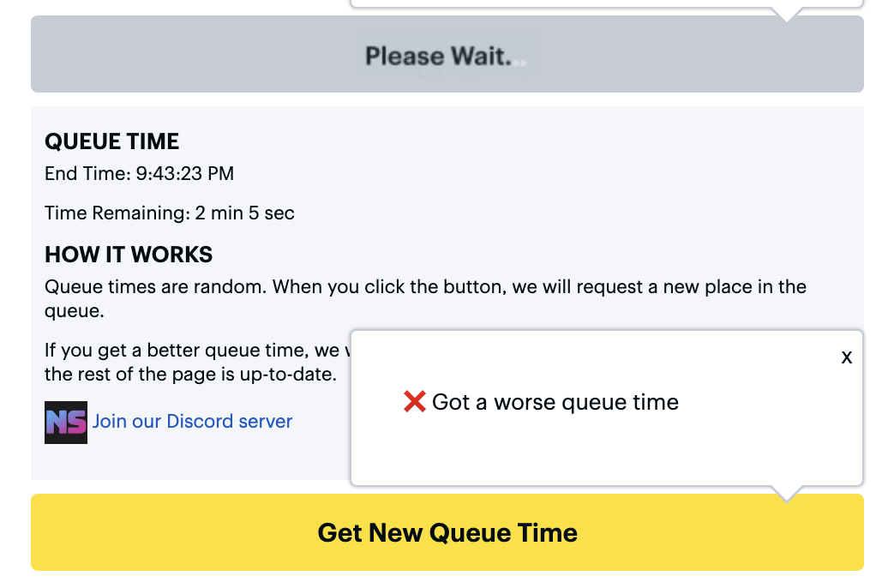
Task: Click the NS Discord logo icon
Action: coord(66,422)
